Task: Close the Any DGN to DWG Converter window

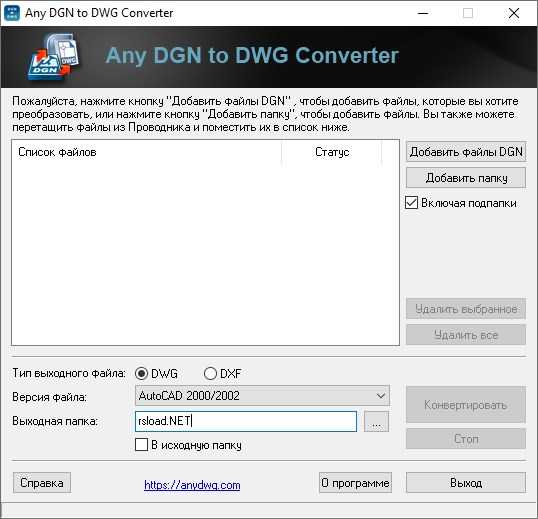Action: (x=514, y=13)
